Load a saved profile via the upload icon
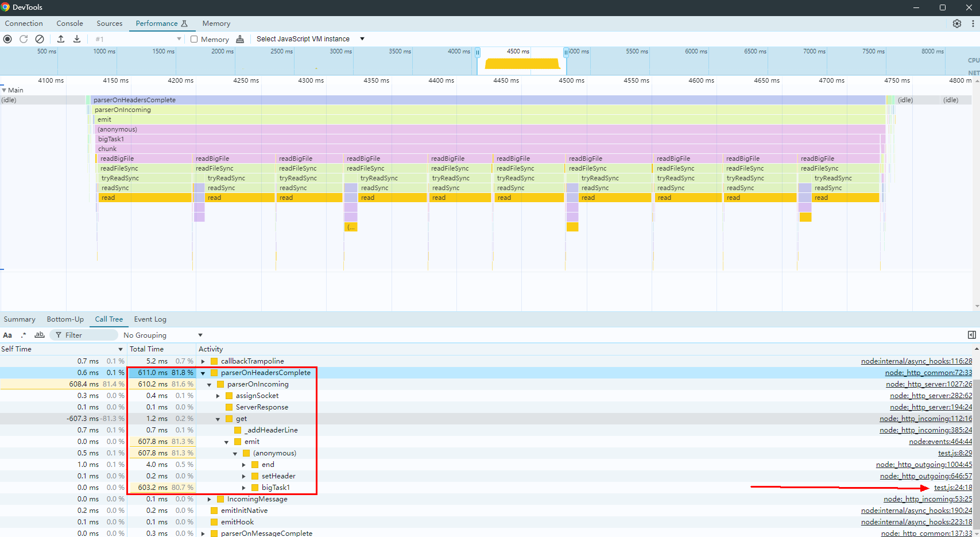 pyautogui.click(x=61, y=38)
